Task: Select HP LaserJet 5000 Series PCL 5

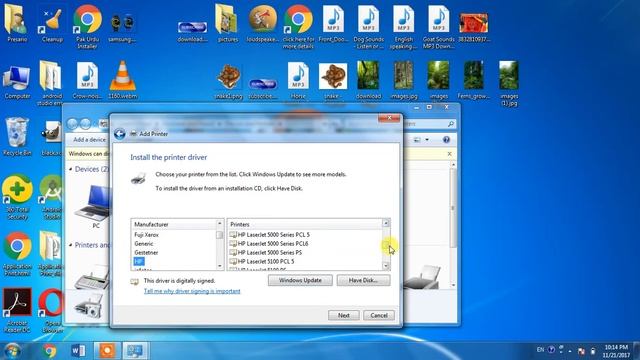Action: (x=269, y=235)
